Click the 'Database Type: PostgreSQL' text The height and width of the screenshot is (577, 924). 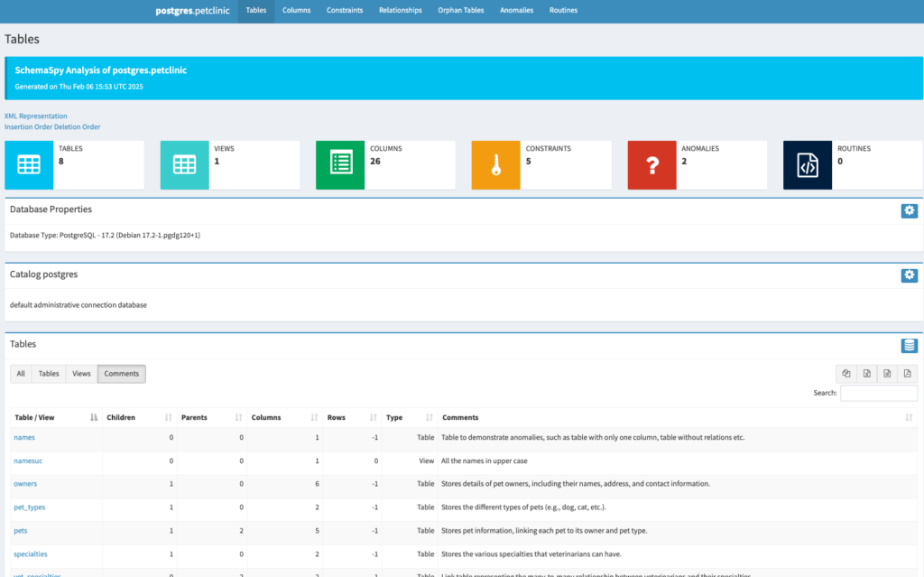(105, 236)
